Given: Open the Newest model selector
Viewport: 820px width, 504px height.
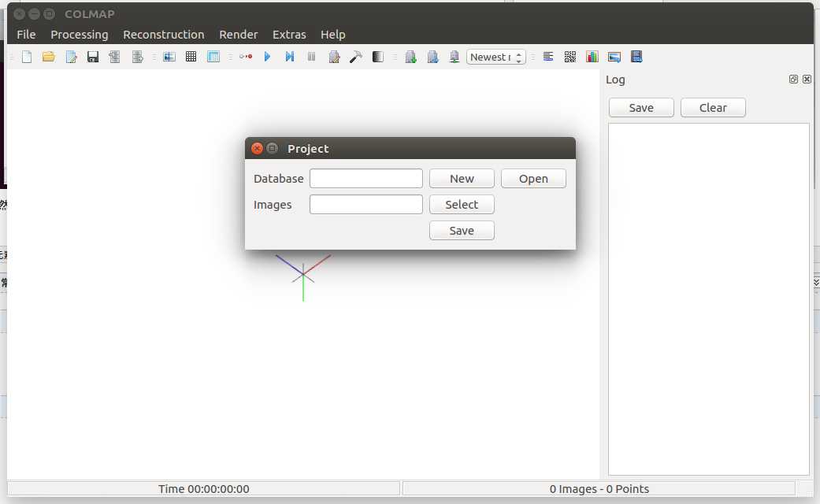Looking at the screenshot, I should (x=495, y=57).
